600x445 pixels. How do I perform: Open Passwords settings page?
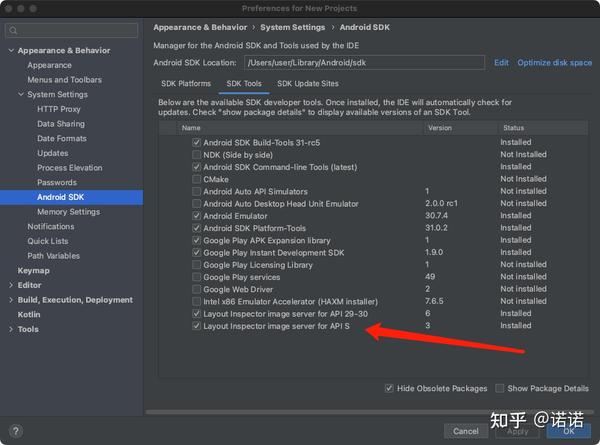pyautogui.click(x=57, y=183)
